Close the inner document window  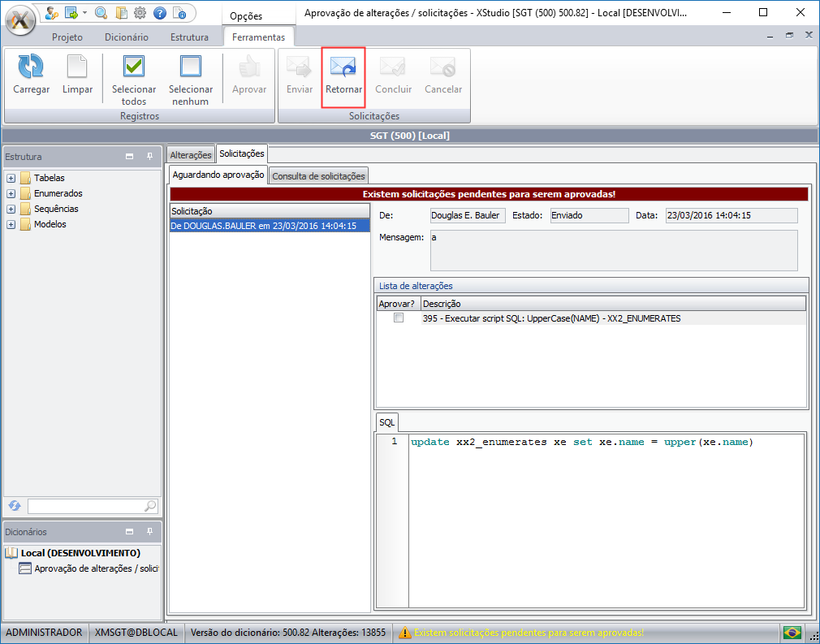809,36
